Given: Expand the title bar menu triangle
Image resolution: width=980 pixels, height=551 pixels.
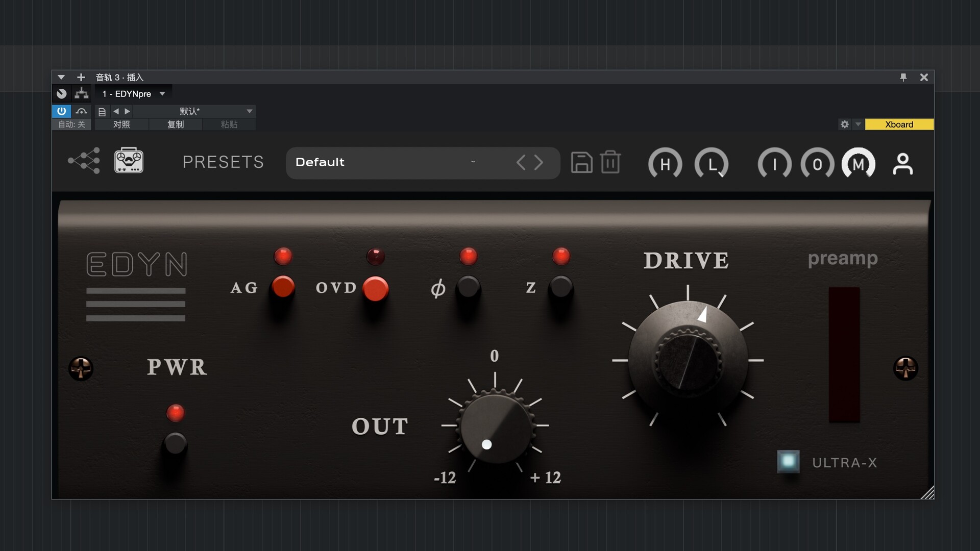Looking at the screenshot, I should pyautogui.click(x=61, y=77).
